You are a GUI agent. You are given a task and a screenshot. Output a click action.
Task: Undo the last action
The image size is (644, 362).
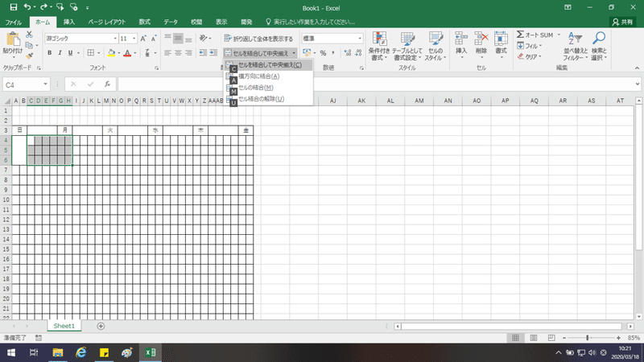(x=27, y=7)
